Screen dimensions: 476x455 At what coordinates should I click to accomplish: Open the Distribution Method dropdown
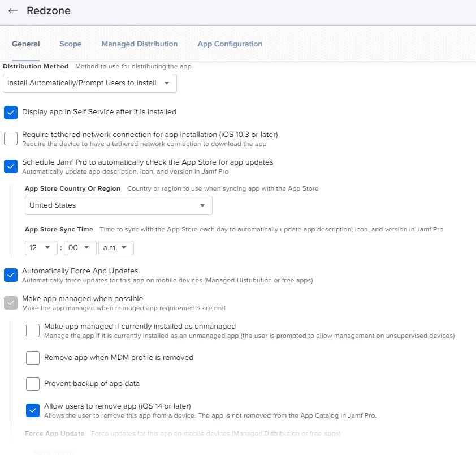[90, 83]
